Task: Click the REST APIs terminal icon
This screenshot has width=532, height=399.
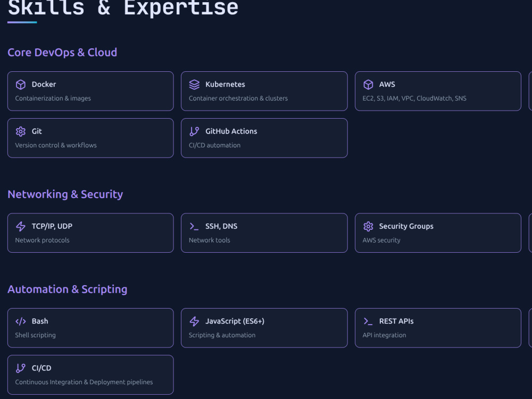Action: coord(368,321)
